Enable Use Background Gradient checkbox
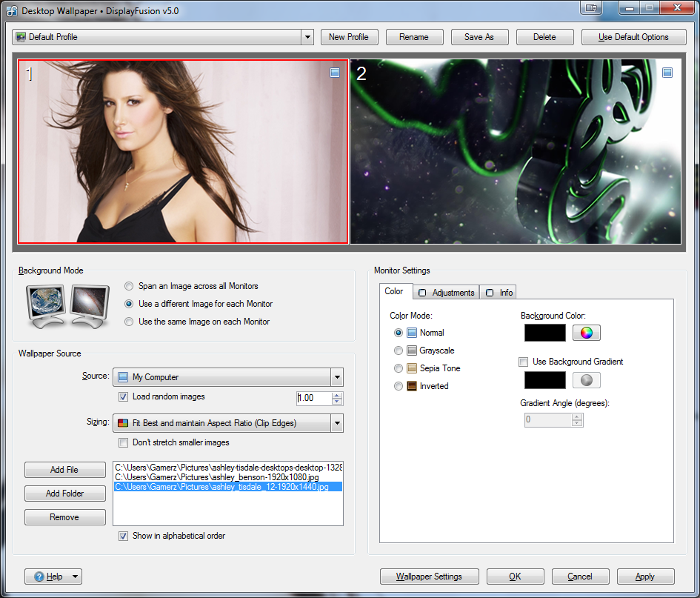The height and width of the screenshot is (598, 700). [x=524, y=362]
